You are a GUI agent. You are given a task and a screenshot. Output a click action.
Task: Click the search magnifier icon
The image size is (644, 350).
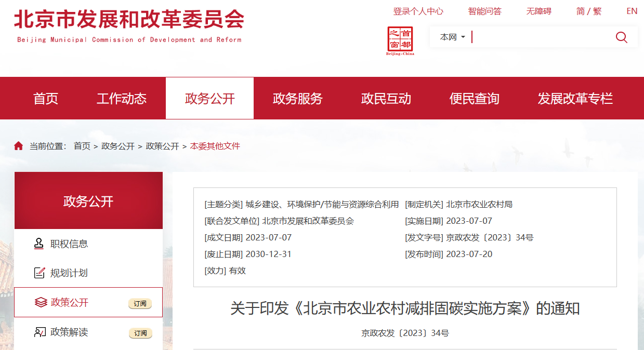pos(621,37)
